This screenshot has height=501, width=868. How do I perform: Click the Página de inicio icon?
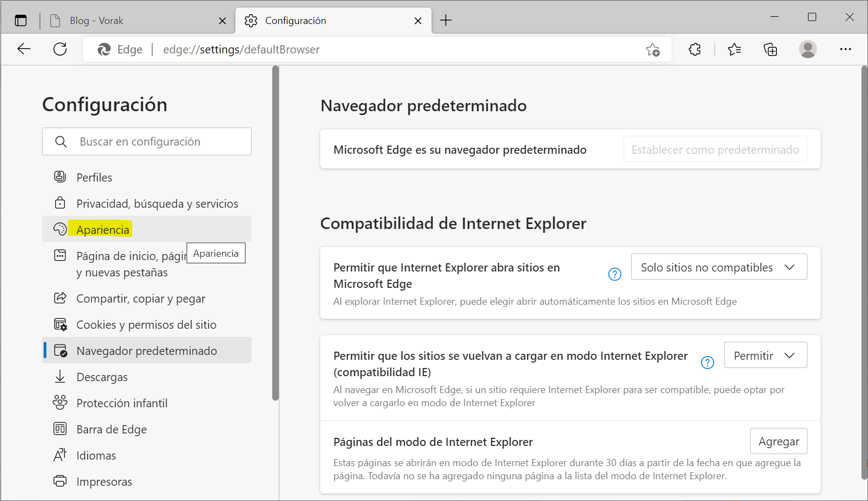pos(60,255)
